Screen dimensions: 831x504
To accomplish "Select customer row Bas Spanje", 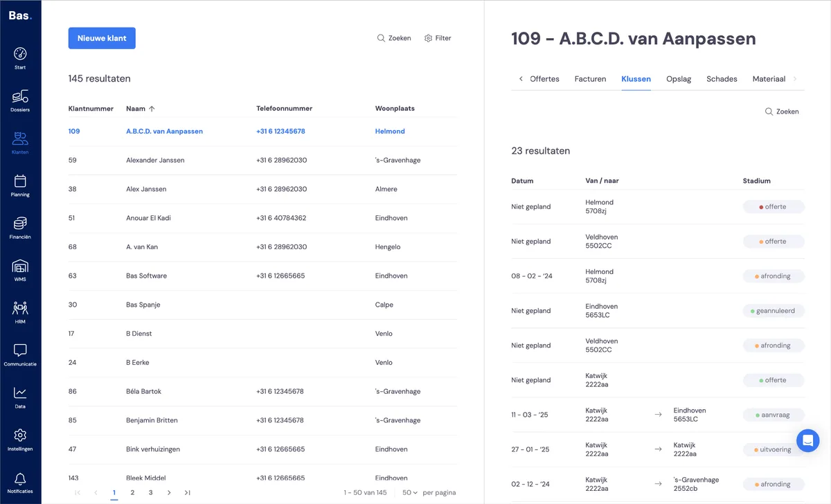I will click(262, 305).
